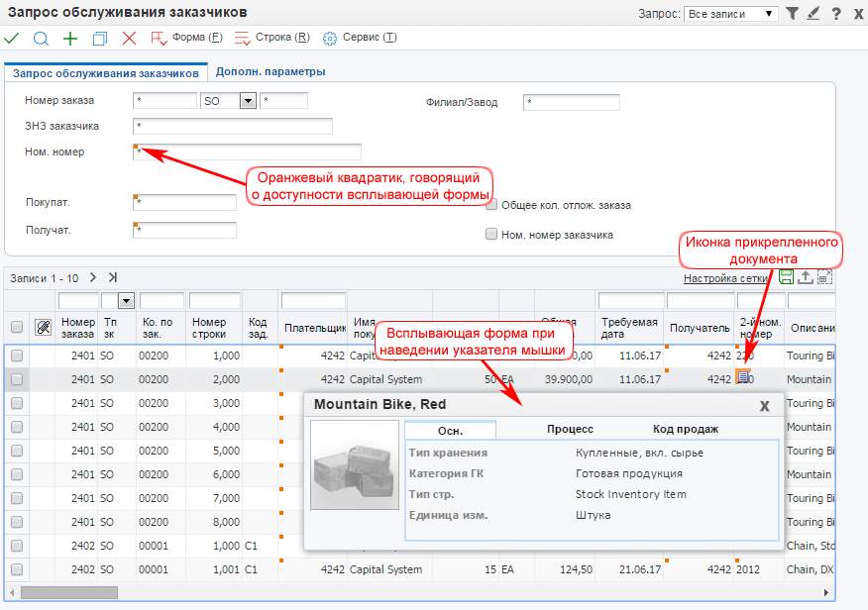The width and height of the screenshot is (868, 610).
Task: Open the filter funnel icon beside query
Action: tap(792, 14)
